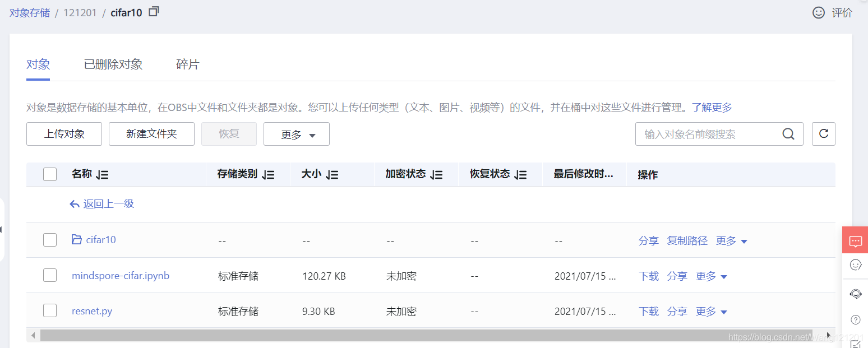Open the 碎片 tab
The width and height of the screenshot is (868, 348).
coord(187,64)
